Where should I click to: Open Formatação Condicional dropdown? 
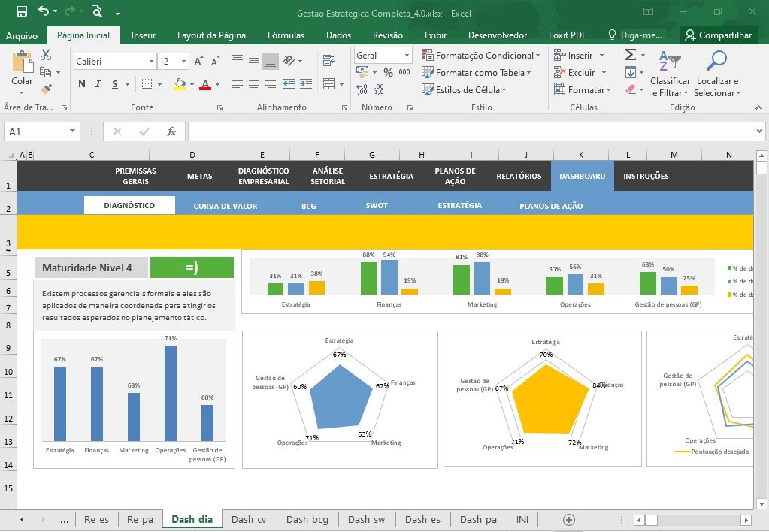480,56
